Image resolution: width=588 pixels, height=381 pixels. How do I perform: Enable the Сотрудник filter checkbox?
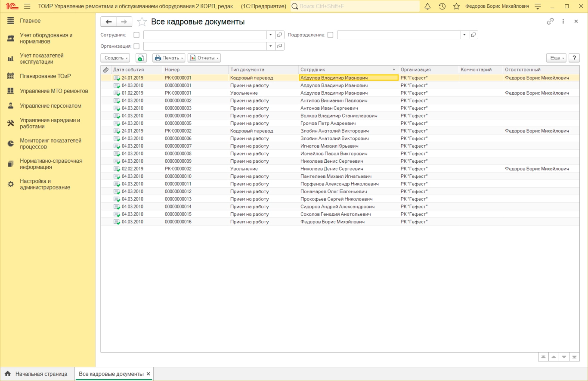coord(136,35)
